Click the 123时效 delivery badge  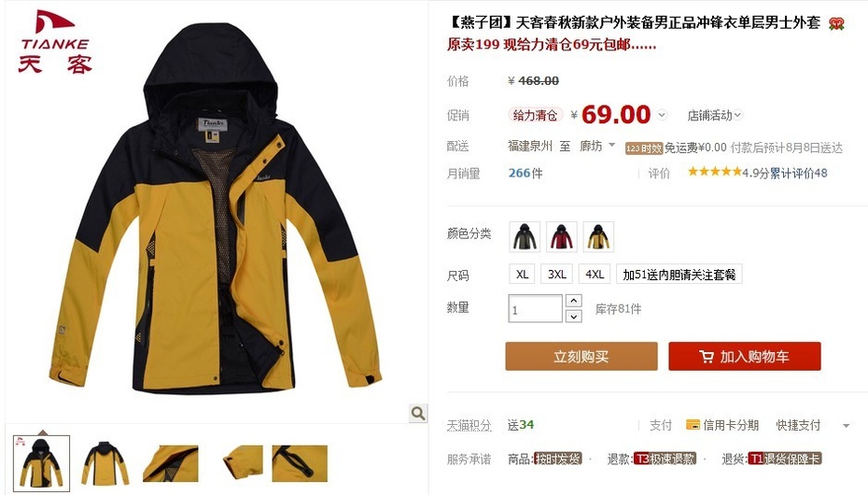[x=644, y=148]
